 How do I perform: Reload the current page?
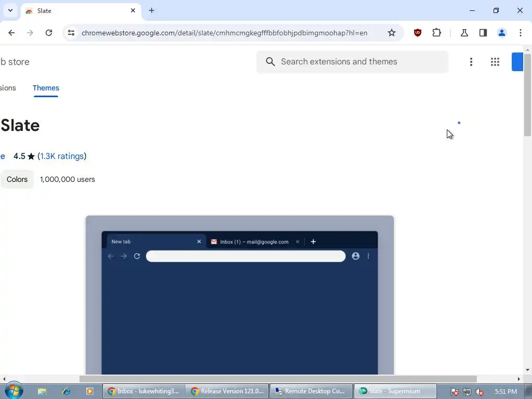click(x=49, y=33)
